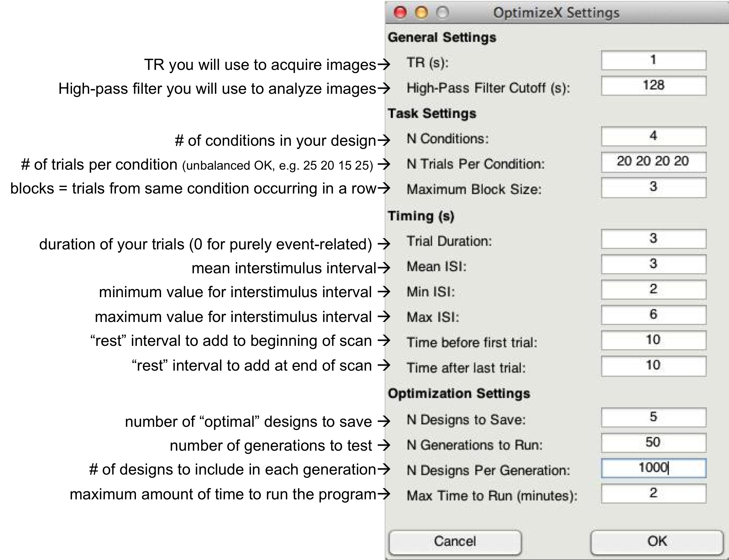Screen dimensions: 729x560
Task: Minimize window with the yellow button
Action: pos(421,13)
